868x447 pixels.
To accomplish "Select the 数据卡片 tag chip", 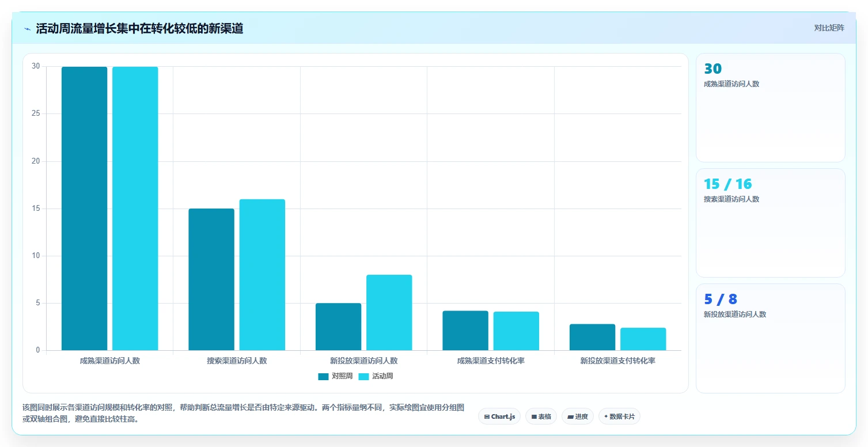I will click(x=619, y=416).
